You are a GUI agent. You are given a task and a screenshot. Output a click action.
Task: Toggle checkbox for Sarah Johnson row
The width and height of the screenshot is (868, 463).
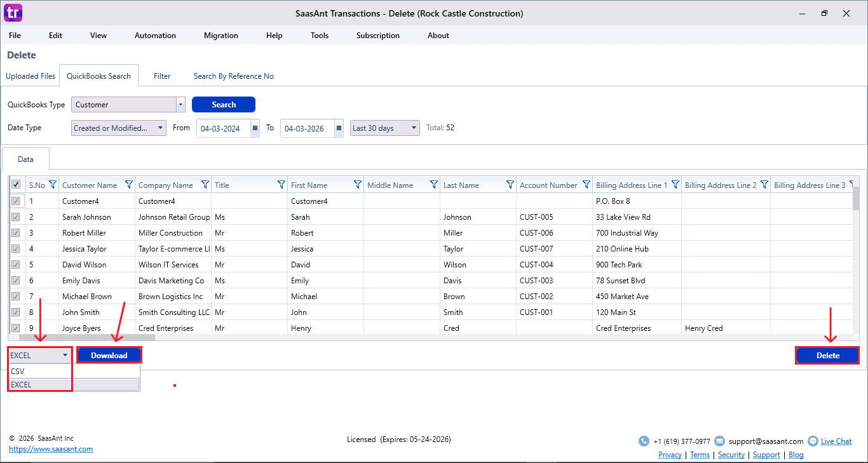[x=16, y=217]
